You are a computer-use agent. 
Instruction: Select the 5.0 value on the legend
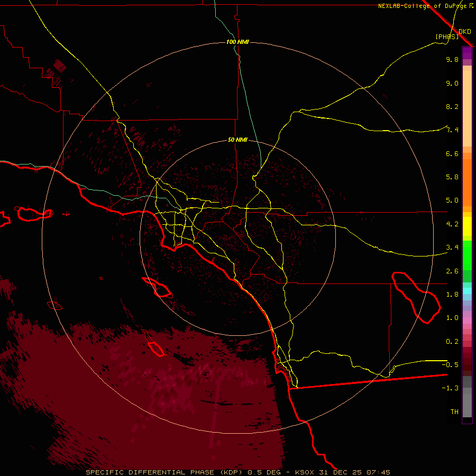pyautogui.click(x=452, y=200)
